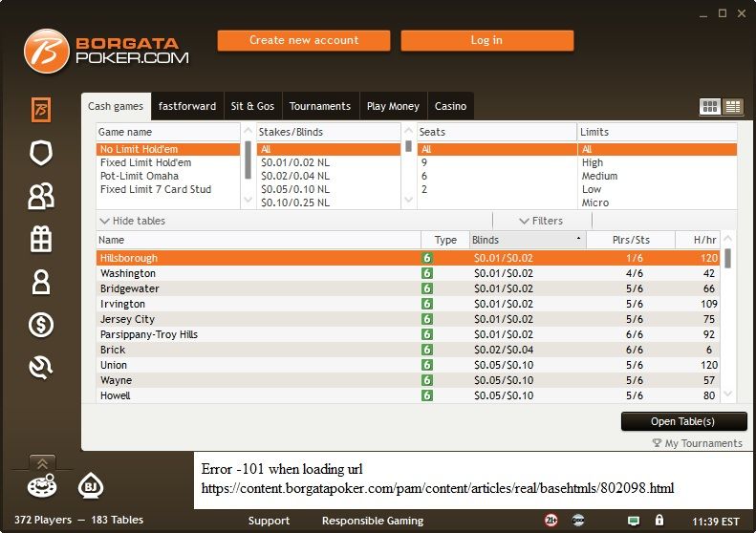Open the dollar cashier icon
The height and width of the screenshot is (533, 756).
(x=41, y=325)
